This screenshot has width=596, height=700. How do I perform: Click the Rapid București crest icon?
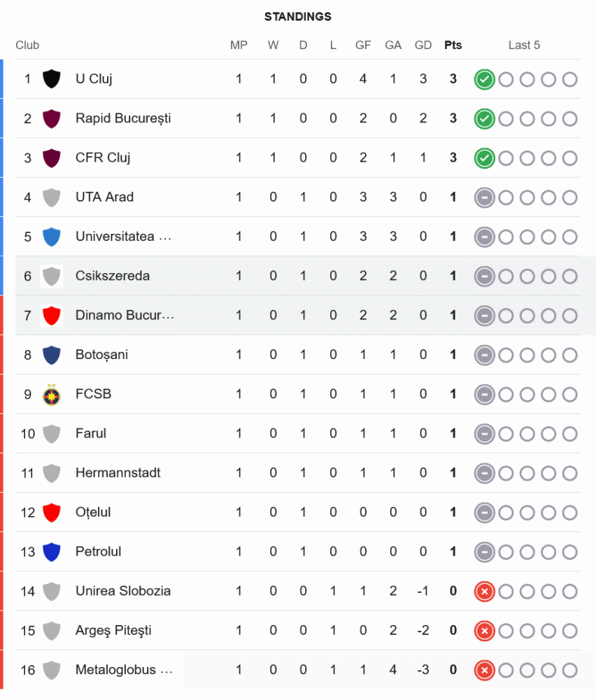(x=51, y=118)
